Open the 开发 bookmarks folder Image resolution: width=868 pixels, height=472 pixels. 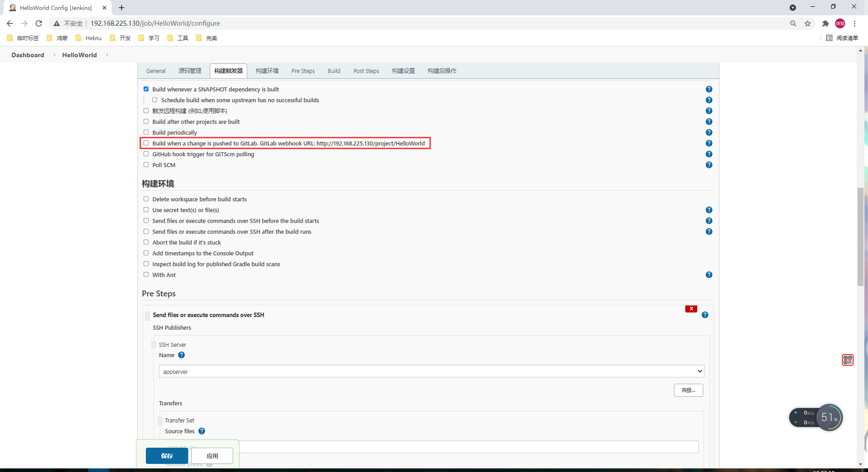pyautogui.click(x=120, y=38)
